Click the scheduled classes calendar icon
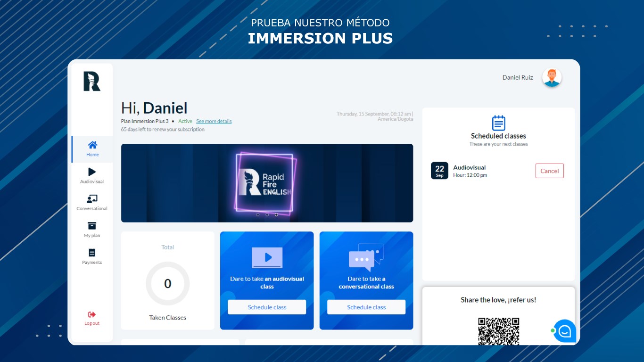Screen dimensions: 644x362 tap(498, 123)
